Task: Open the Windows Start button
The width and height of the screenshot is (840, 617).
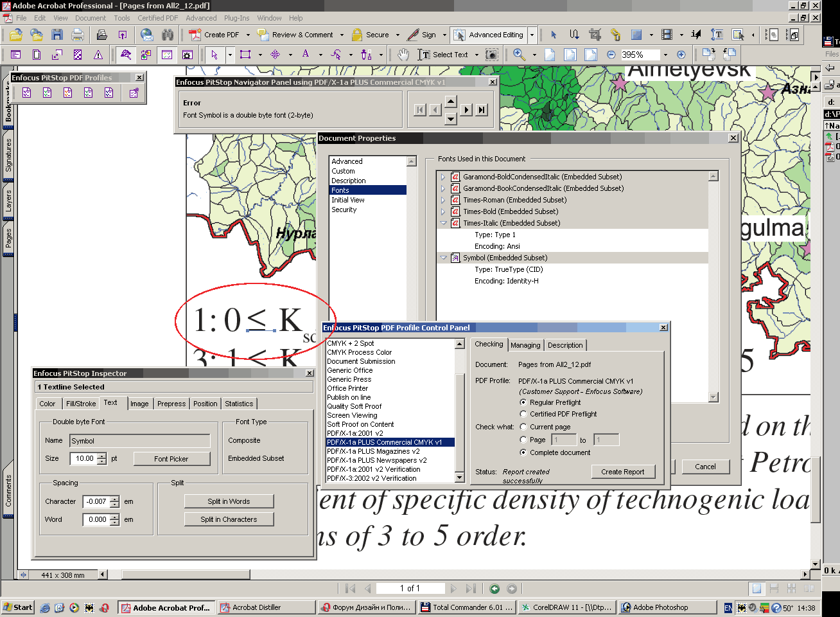Action: [18, 607]
